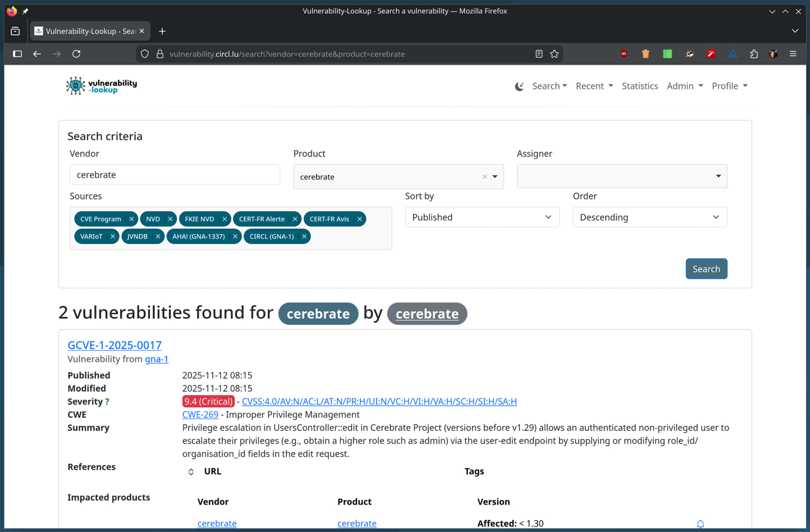Remove the CVE Program source tag

[132, 219]
